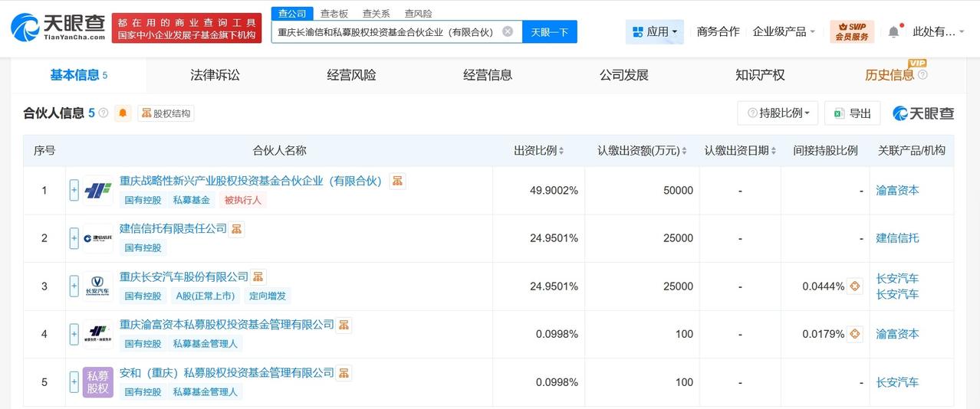Image resolution: width=980 pixels, height=409 pixels.
Task: Expand row 5 安和（重庆） with plus button
Action: tap(74, 382)
